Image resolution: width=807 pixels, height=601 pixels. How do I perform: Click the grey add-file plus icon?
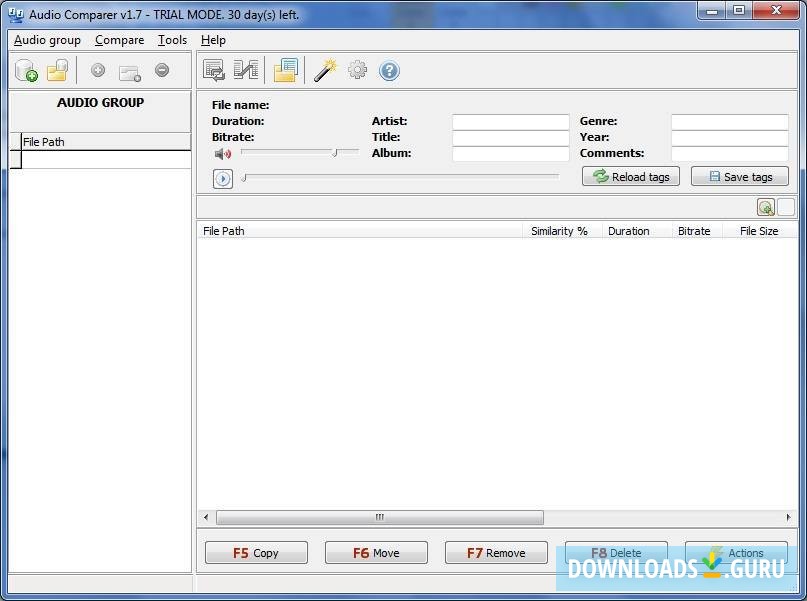coord(98,70)
